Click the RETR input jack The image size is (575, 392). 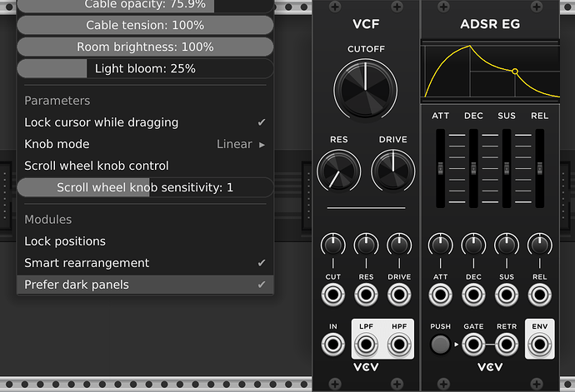[x=507, y=345]
